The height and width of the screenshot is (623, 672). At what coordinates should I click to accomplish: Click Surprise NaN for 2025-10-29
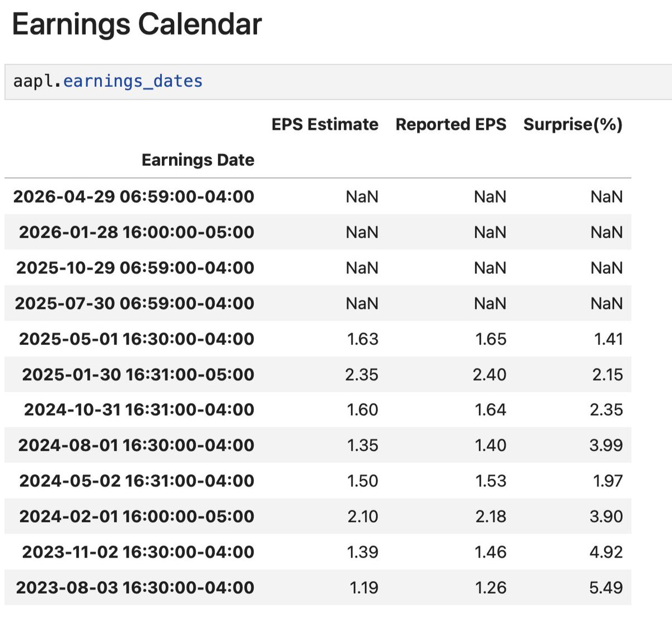606,268
